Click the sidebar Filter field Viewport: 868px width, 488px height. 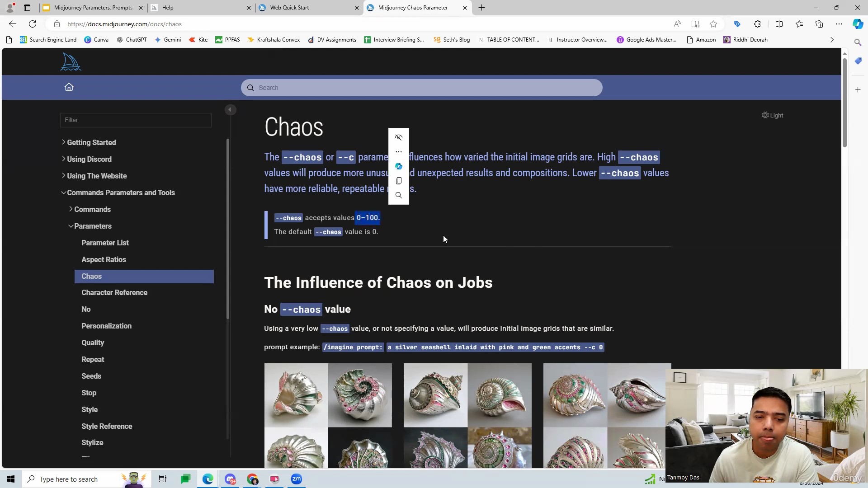136,120
